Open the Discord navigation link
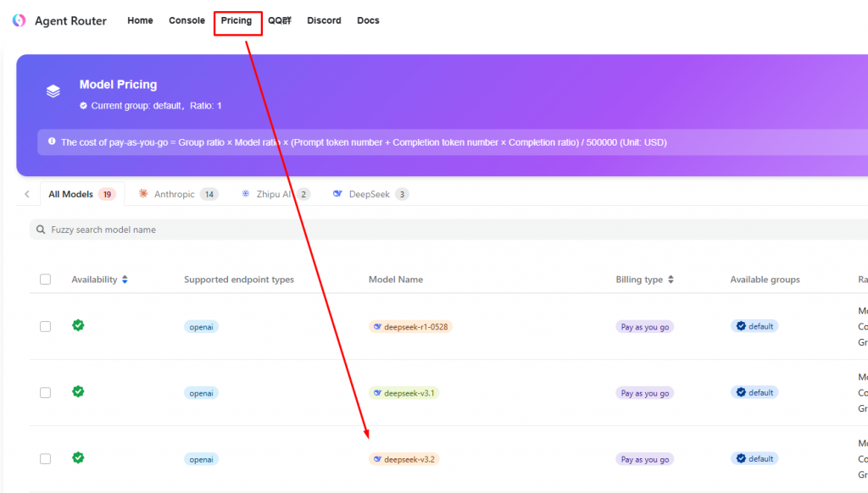The image size is (868, 493). click(324, 20)
